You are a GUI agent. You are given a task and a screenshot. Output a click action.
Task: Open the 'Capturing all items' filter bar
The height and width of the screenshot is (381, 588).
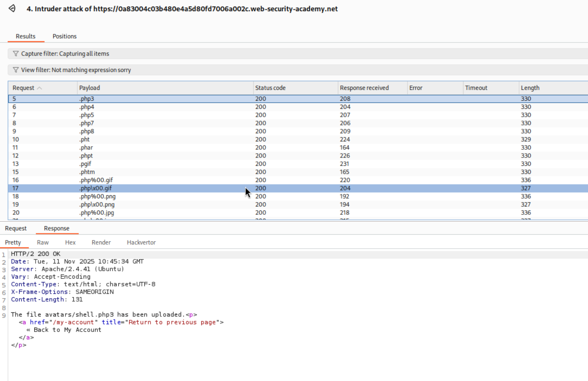65,53
